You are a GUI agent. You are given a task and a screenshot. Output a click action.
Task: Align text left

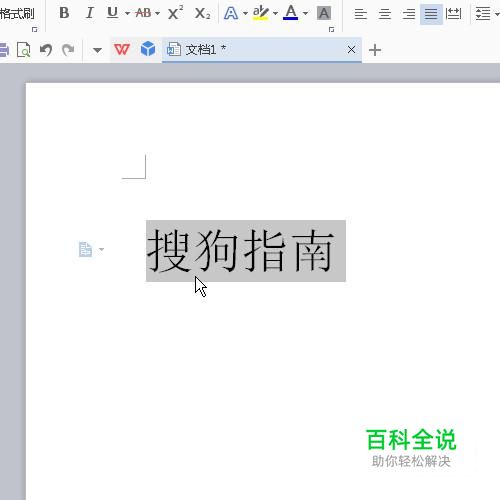tap(361, 14)
